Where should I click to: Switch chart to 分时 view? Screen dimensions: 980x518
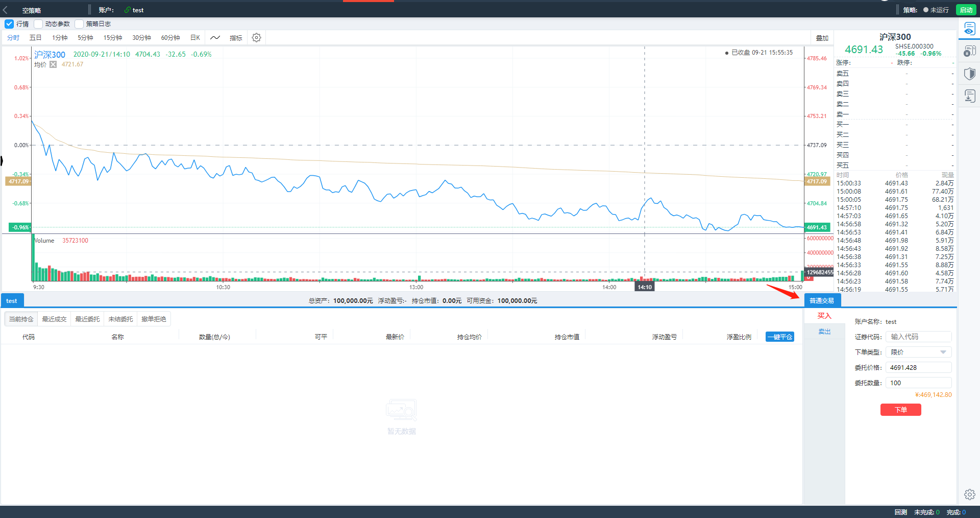13,38
